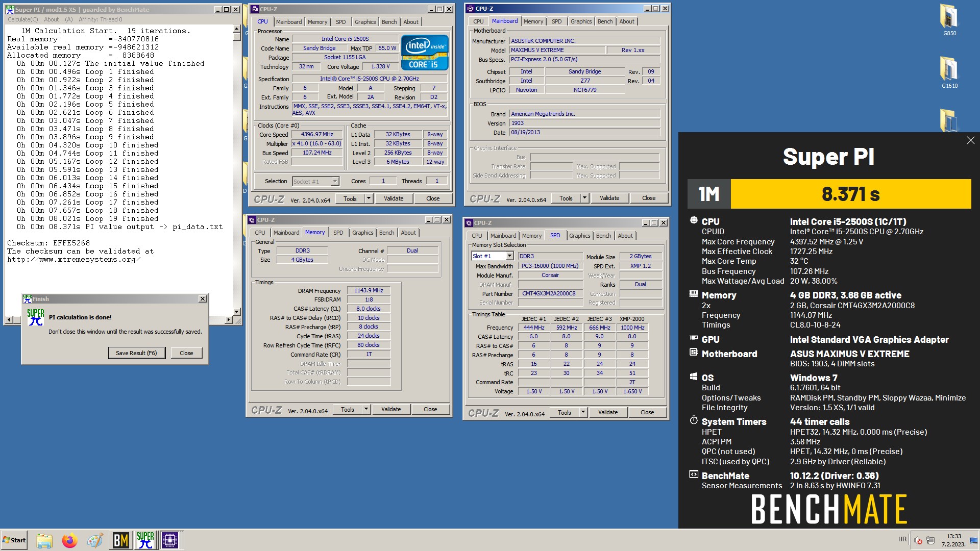Open Super PI taskbar icon

pyautogui.click(x=145, y=540)
